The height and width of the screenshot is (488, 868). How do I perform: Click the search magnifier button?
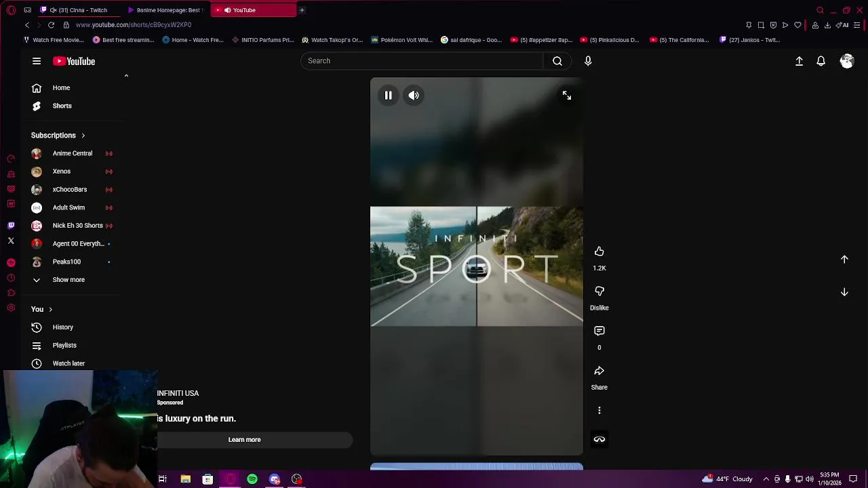point(557,61)
